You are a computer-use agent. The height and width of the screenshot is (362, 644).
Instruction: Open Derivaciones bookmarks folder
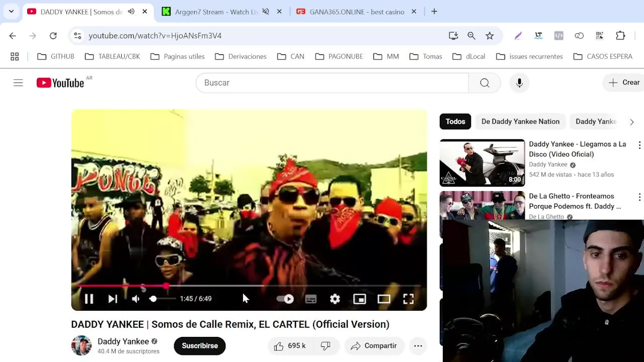[240, 56]
